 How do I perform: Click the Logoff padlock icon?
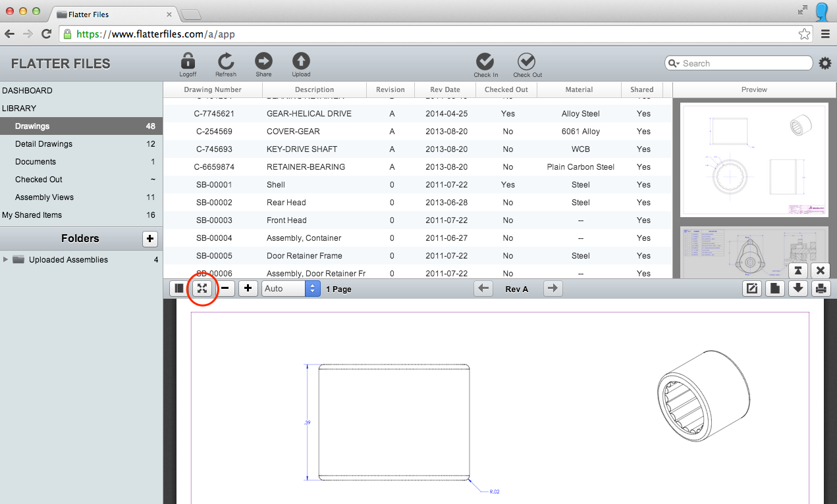pyautogui.click(x=188, y=61)
